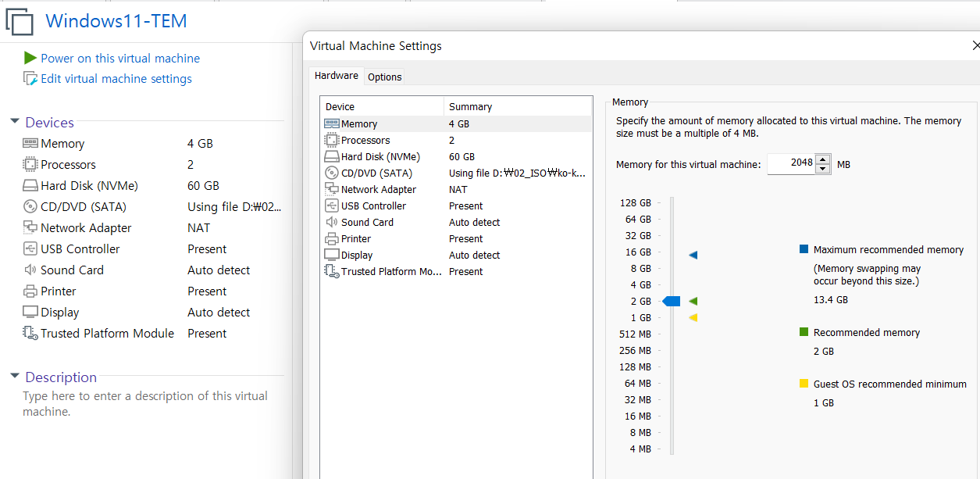The image size is (980, 479).
Task: Click the green Recommended memory legend square
Action: 804,332
